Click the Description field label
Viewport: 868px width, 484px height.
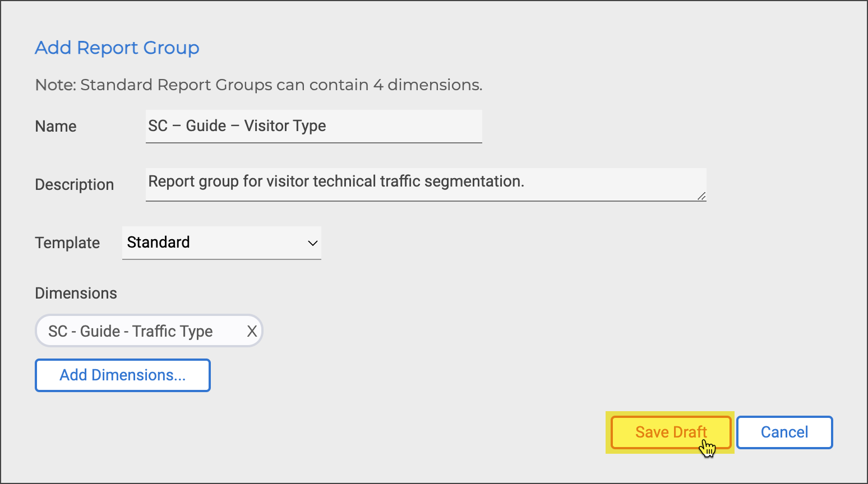(74, 185)
